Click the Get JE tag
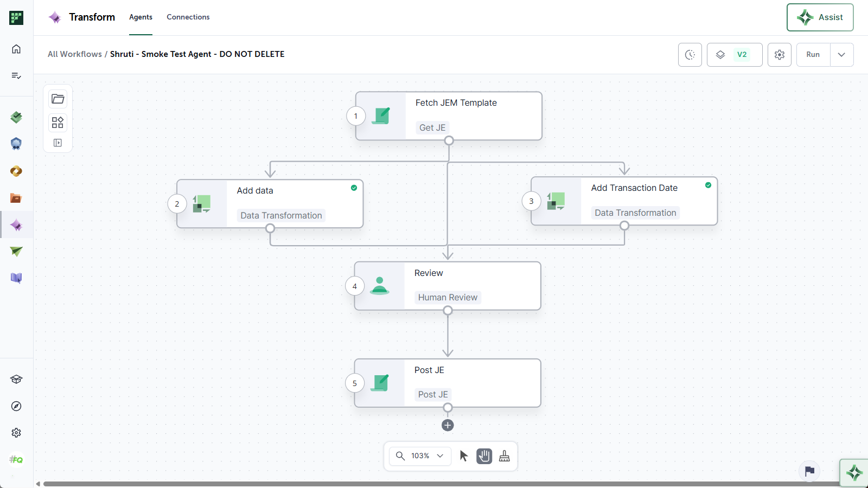The height and width of the screenshot is (488, 868). coord(432,128)
